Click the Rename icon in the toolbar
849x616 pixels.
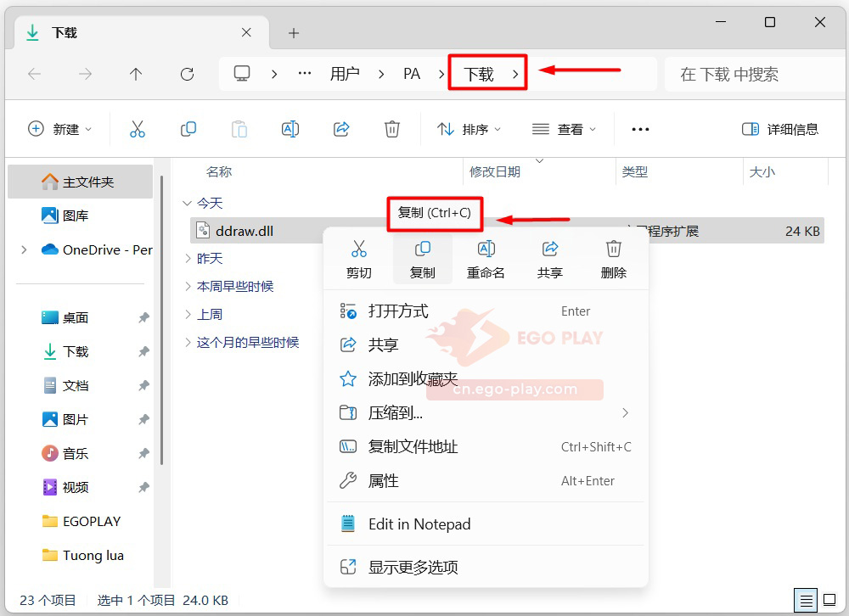290,129
